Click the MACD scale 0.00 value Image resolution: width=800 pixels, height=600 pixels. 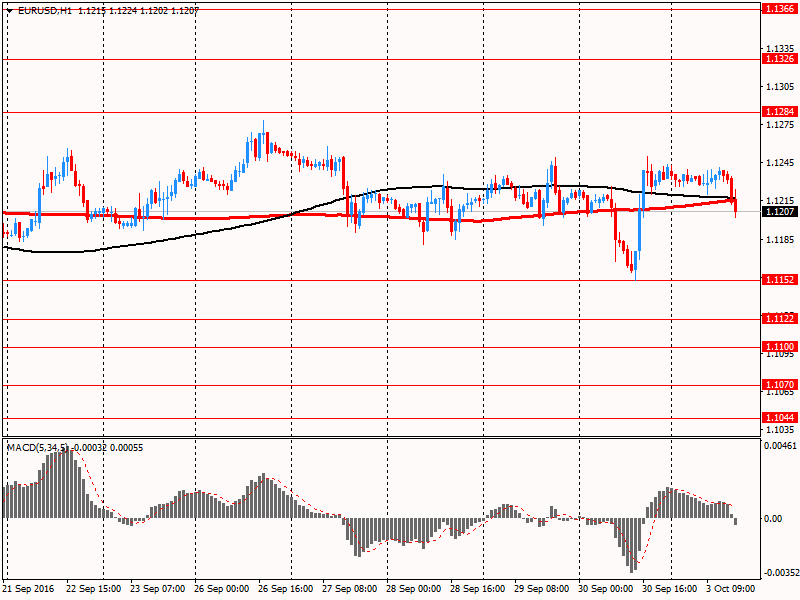click(x=773, y=518)
